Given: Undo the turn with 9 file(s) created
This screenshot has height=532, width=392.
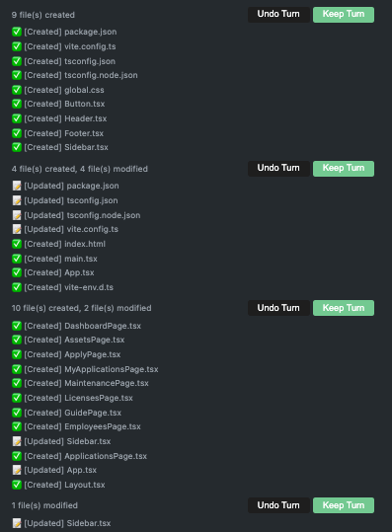Looking at the screenshot, I should 278,14.
